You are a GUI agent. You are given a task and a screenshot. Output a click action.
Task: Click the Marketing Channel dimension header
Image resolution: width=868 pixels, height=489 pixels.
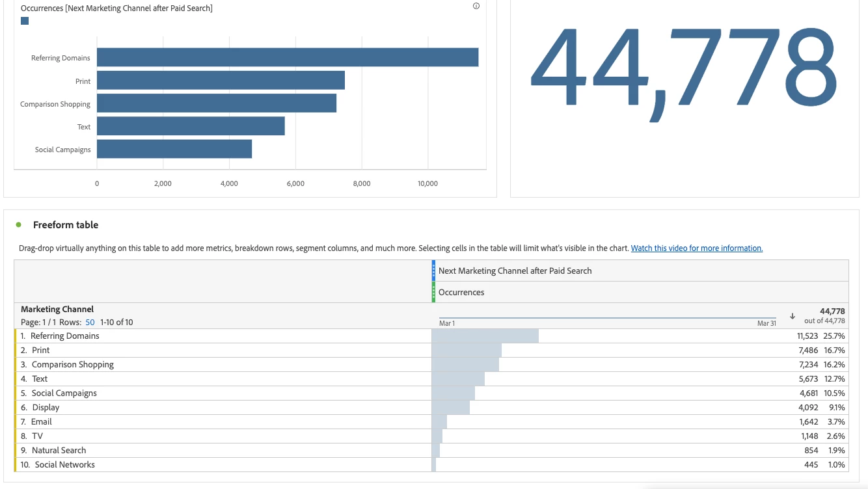(x=57, y=310)
